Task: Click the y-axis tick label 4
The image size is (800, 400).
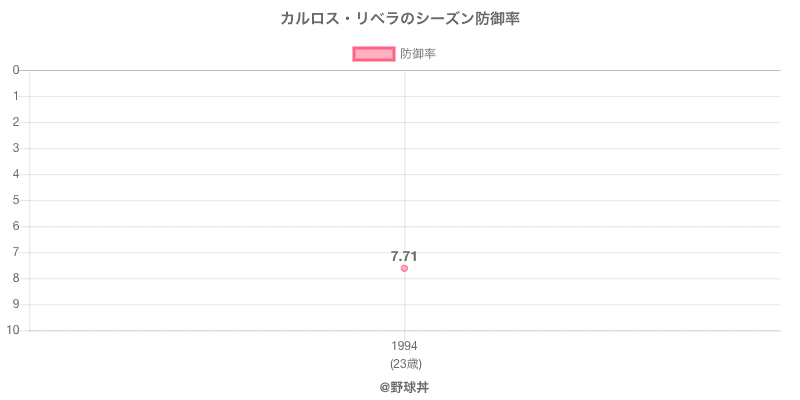Action: click(16, 174)
